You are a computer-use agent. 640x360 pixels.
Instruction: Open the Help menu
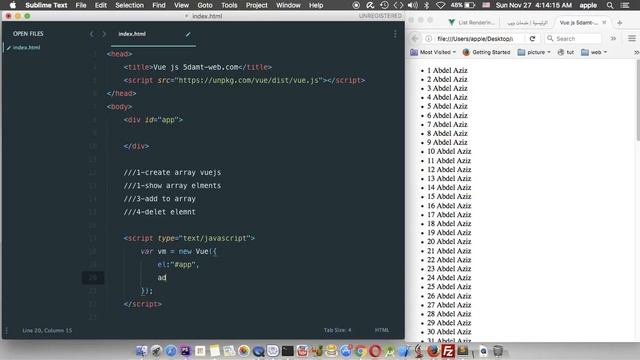tap(316, 5)
